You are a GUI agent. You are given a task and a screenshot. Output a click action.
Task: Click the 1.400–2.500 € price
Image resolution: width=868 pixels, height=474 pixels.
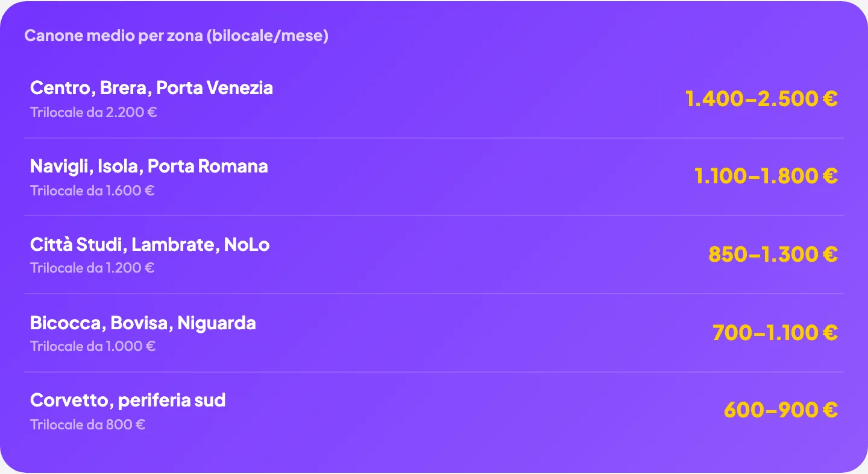(761, 99)
